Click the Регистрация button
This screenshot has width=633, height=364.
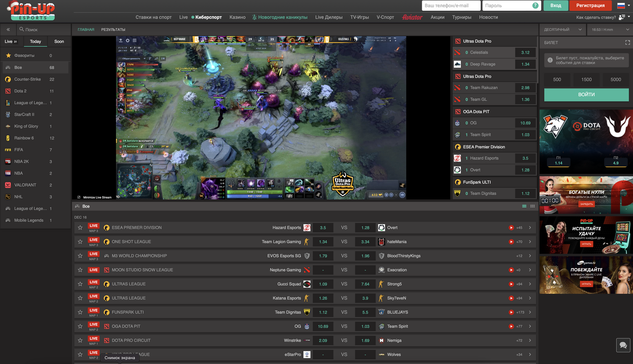pos(590,6)
